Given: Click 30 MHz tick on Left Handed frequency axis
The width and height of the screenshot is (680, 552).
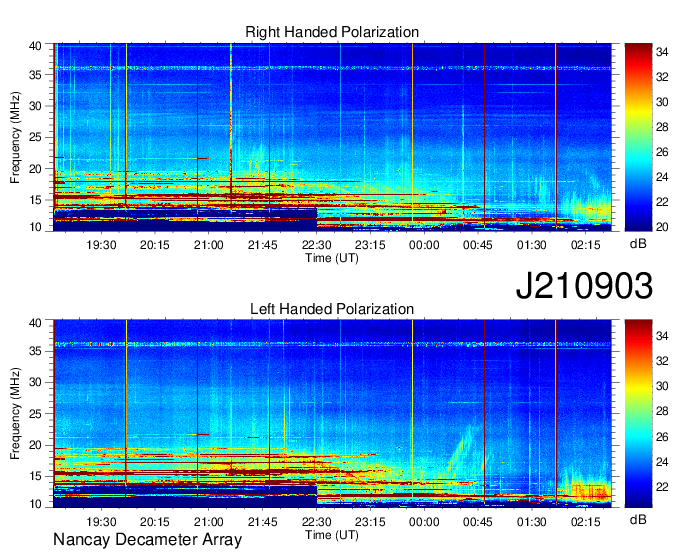Looking at the screenshot, I should pos(35,382).
